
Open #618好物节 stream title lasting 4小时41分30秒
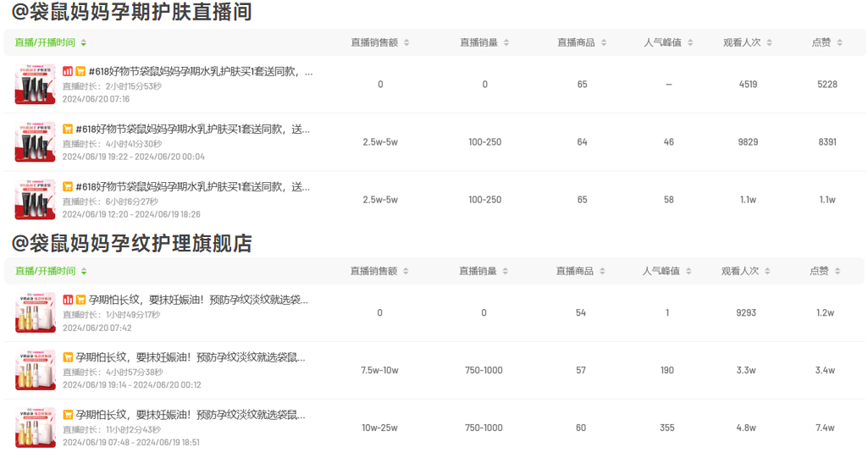click(192, 129)
